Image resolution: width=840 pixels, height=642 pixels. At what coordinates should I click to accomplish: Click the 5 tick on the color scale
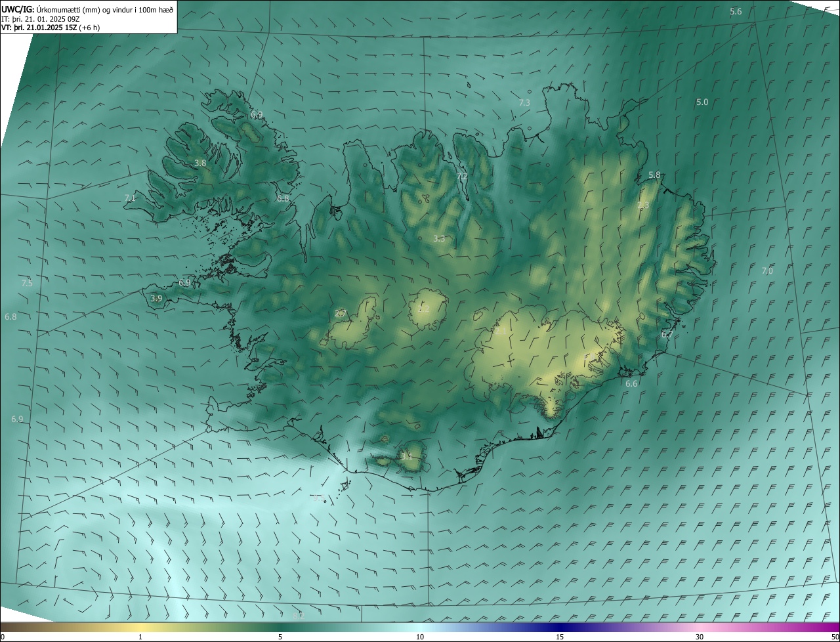coord(280,637)
